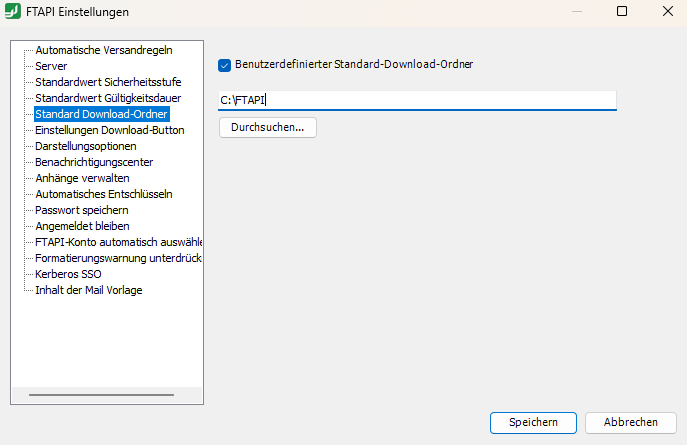Screen dimensions: 687x445
Task: Select Standard Download-Ordner entry
Action: click(101, 114)
